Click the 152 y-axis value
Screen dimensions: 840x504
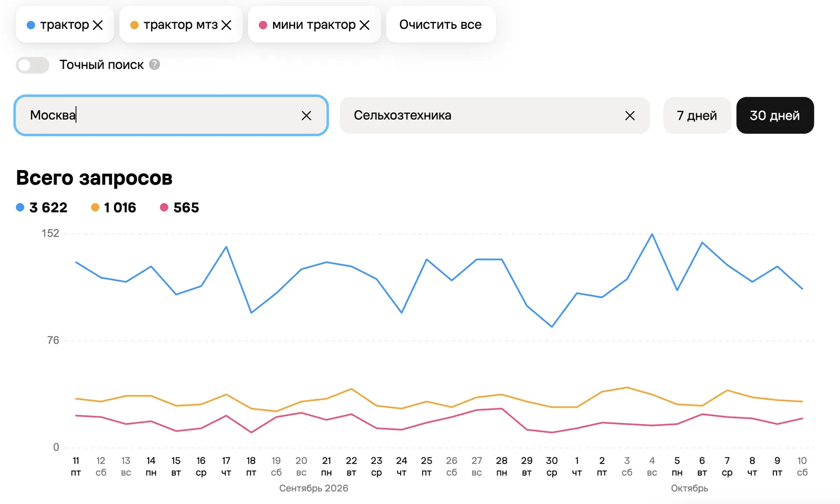pos(50,234)
